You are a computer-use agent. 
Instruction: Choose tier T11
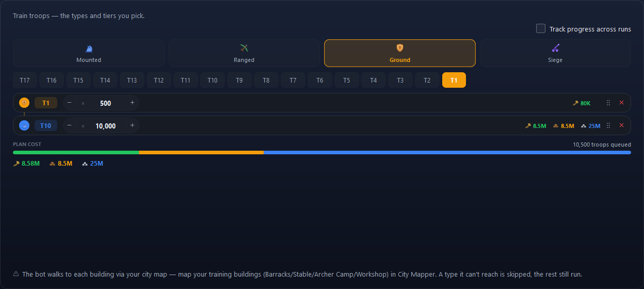click(x=186, y=80)
